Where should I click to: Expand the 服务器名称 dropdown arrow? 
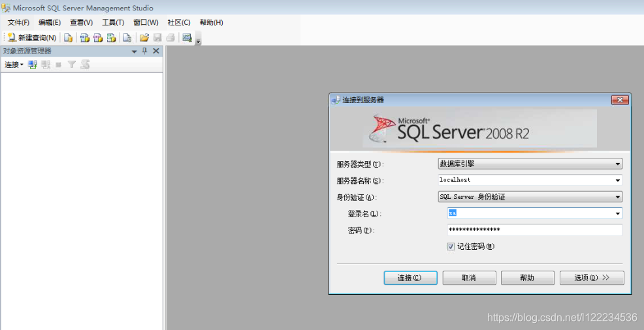point(617,181)
